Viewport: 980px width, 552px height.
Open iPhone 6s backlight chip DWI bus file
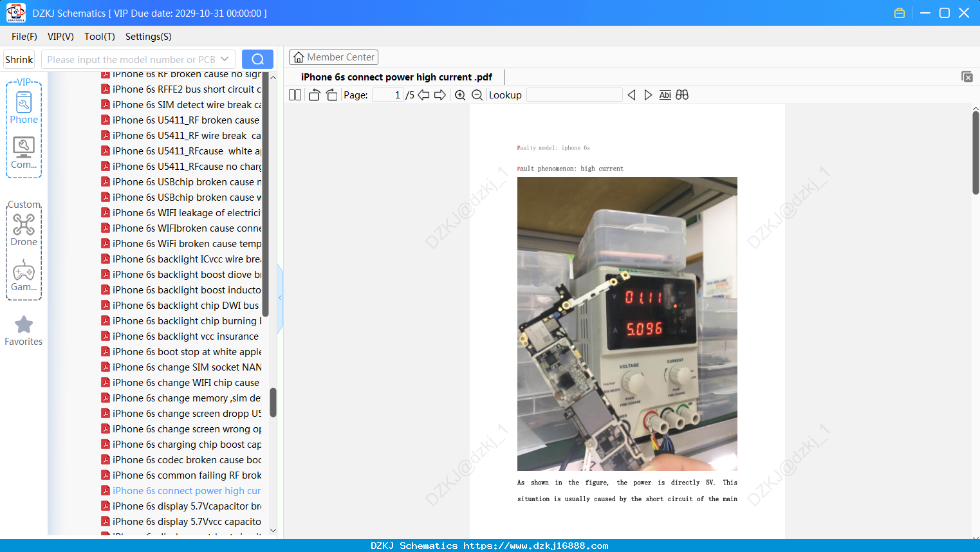point(185,306)
